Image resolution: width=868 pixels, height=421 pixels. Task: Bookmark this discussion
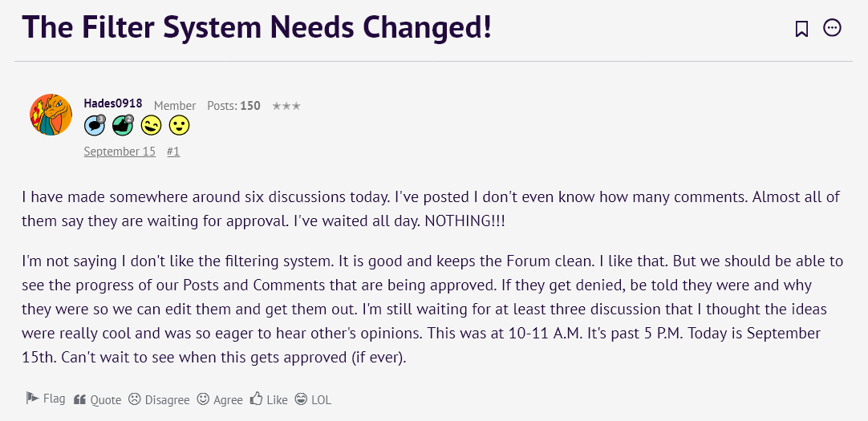click(x=801, y=30)
